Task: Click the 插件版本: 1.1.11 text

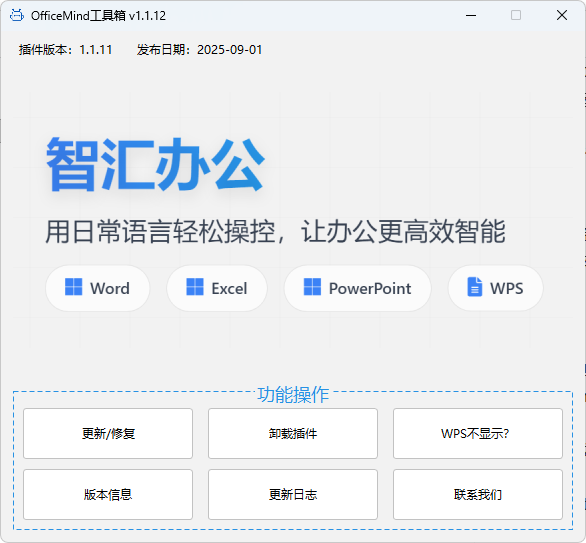Action: coord(65,50)
